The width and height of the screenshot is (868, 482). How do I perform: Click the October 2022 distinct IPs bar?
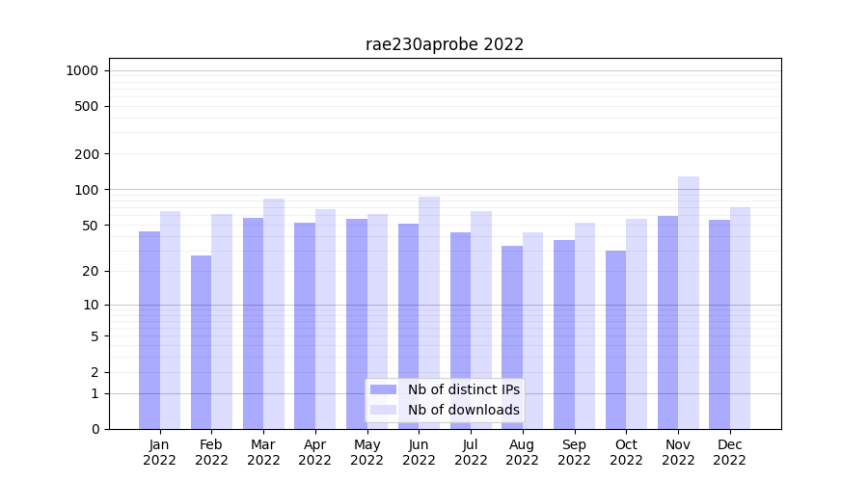(615, 339)
